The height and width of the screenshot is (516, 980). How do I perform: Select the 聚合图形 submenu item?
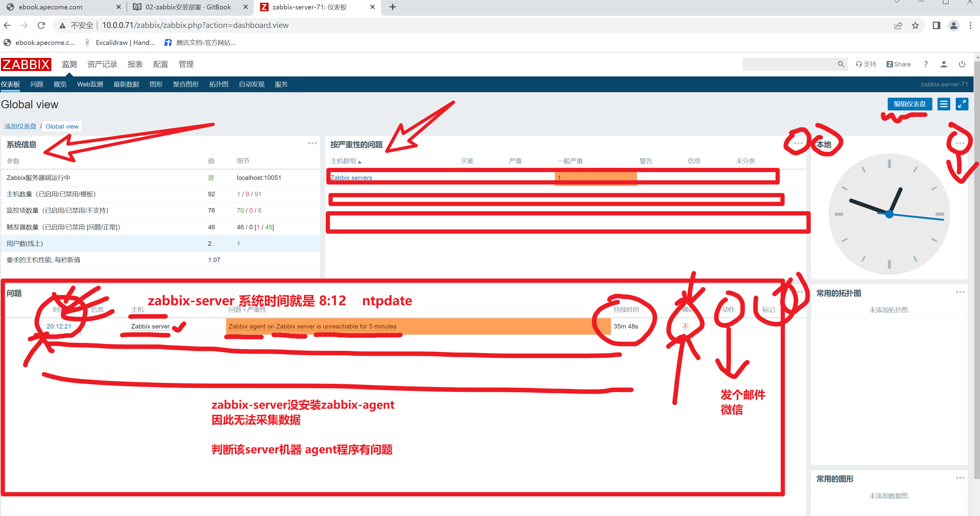point(186,84)
